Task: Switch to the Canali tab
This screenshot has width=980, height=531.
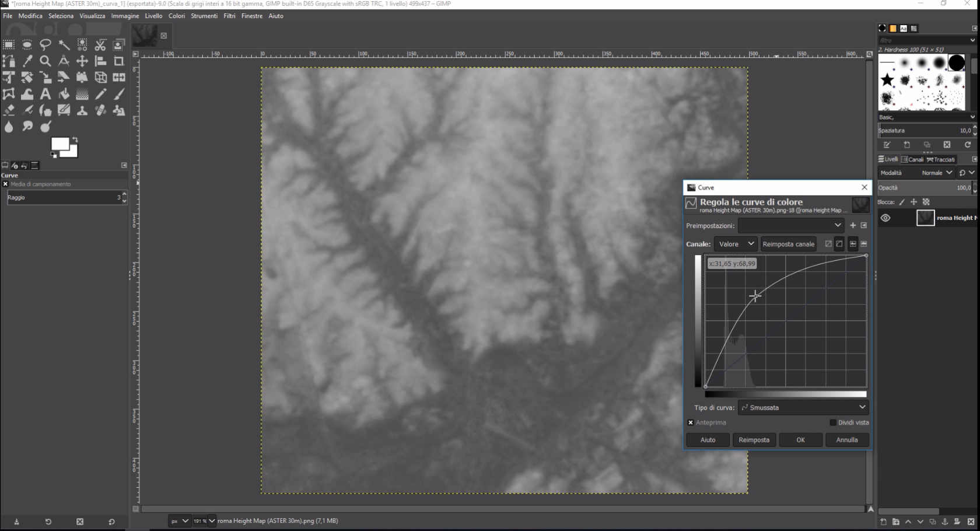Action: click(x=912, y=159)
